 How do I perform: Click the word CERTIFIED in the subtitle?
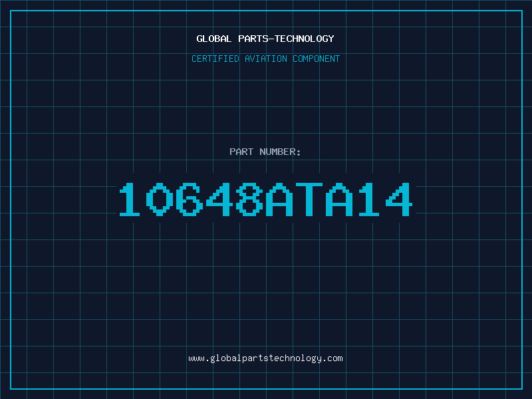point(214,59)
